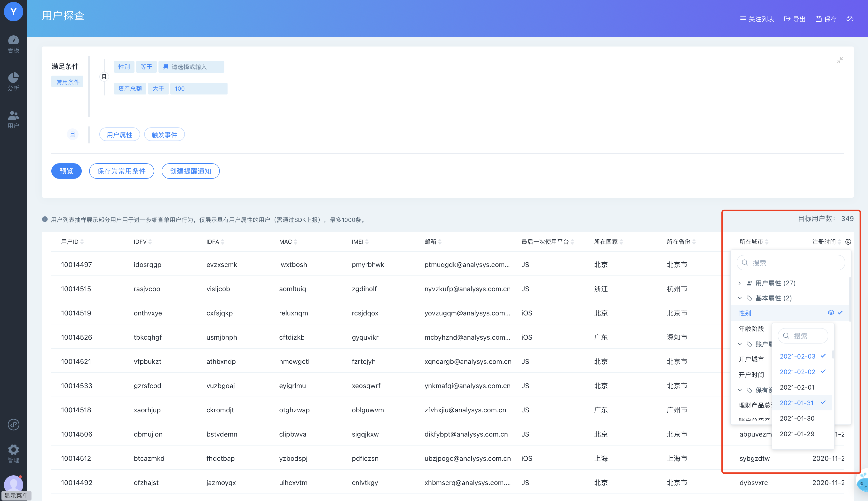
Task: Sort by 所在国家 column arrows
Action: pyautogui.click(x=621, y=242)
